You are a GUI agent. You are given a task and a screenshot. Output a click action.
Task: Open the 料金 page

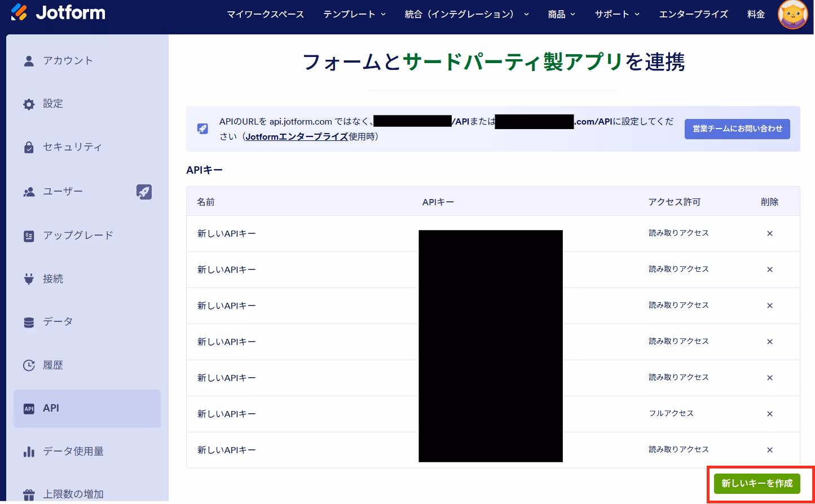tap(756, 14)
